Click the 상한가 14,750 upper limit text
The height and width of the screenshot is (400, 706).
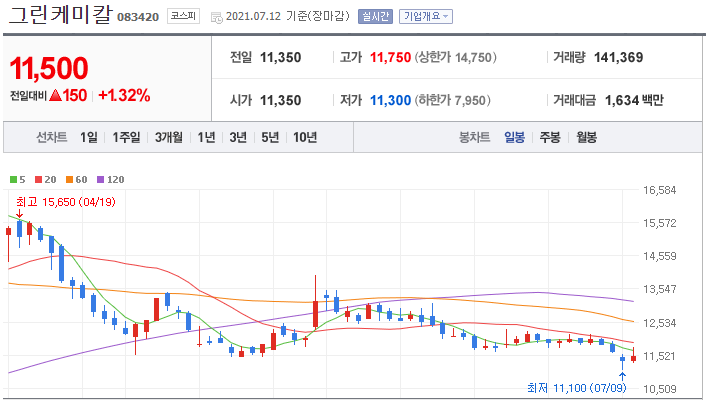[455, 57]
